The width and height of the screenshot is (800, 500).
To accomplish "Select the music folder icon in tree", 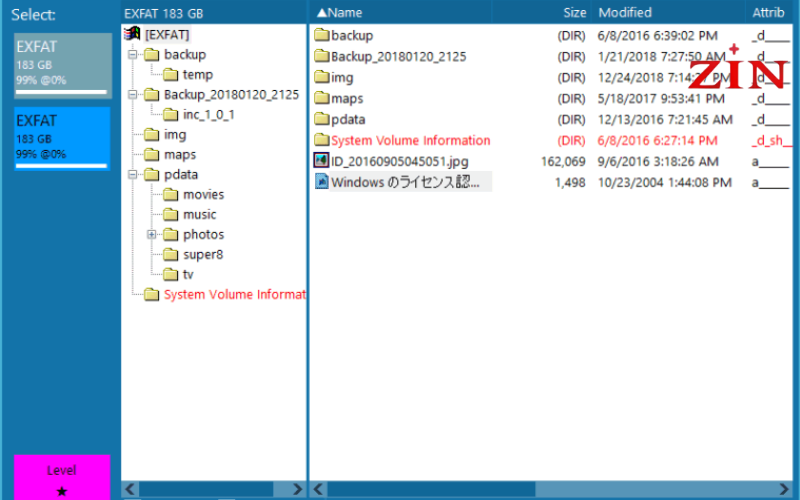I will [x=170, y=215].
